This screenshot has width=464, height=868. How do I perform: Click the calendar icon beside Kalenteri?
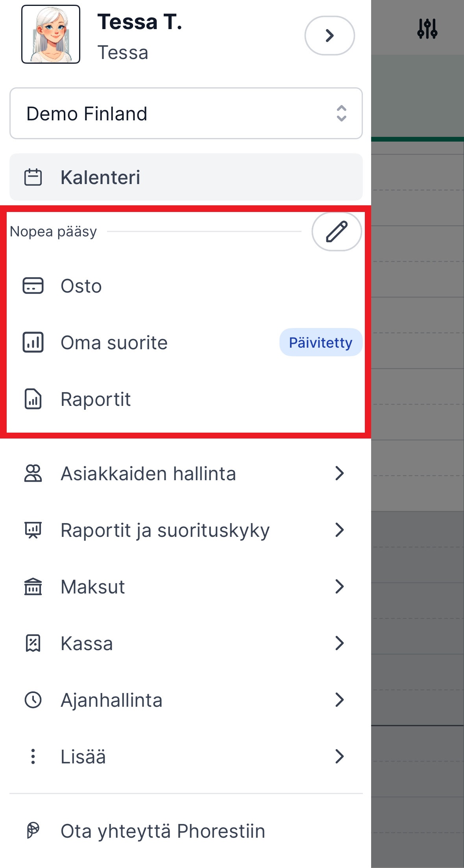point(33,177)
